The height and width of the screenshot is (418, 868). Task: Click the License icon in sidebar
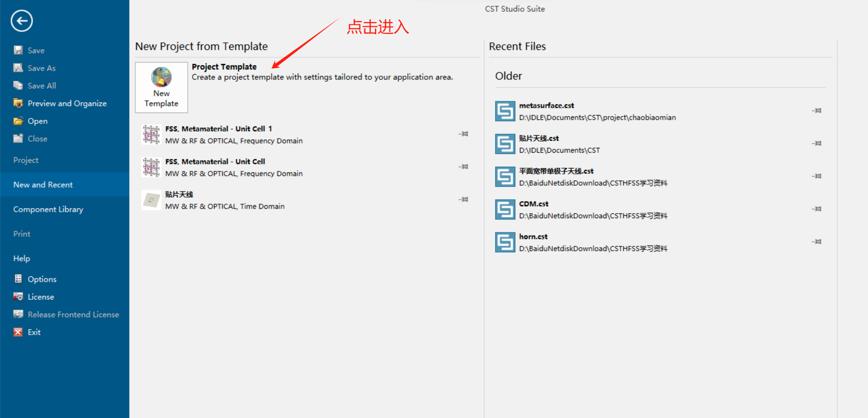tap(18, 296)
